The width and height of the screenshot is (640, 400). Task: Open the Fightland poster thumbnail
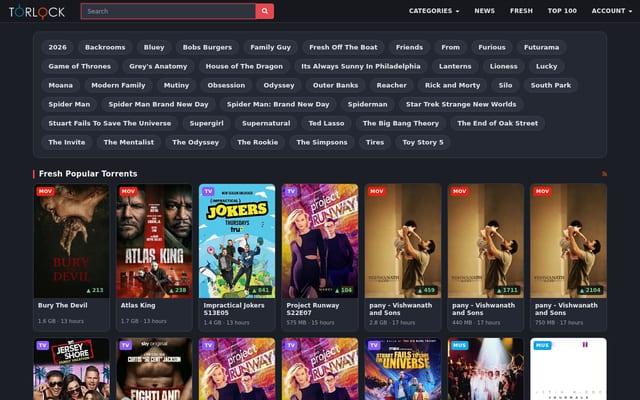tap(154, 369)
